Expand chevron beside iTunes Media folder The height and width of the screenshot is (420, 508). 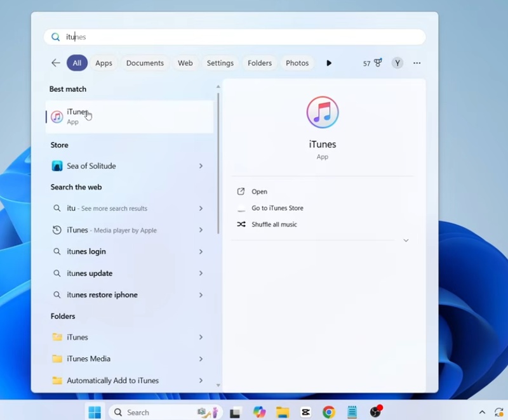click(201, 358)
